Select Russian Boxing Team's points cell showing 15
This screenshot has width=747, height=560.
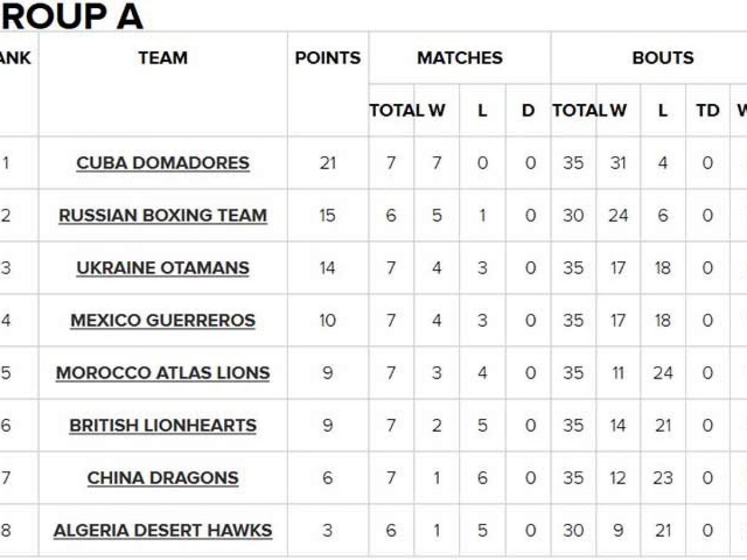tap(327, 215)
